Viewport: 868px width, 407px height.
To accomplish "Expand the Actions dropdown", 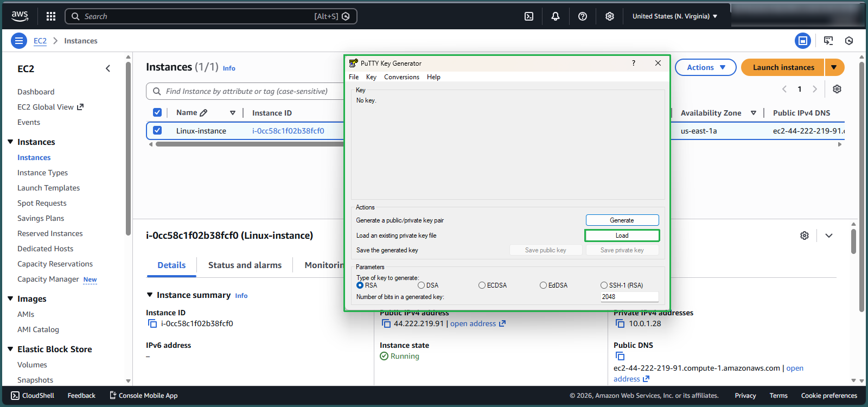I will 705,67.
